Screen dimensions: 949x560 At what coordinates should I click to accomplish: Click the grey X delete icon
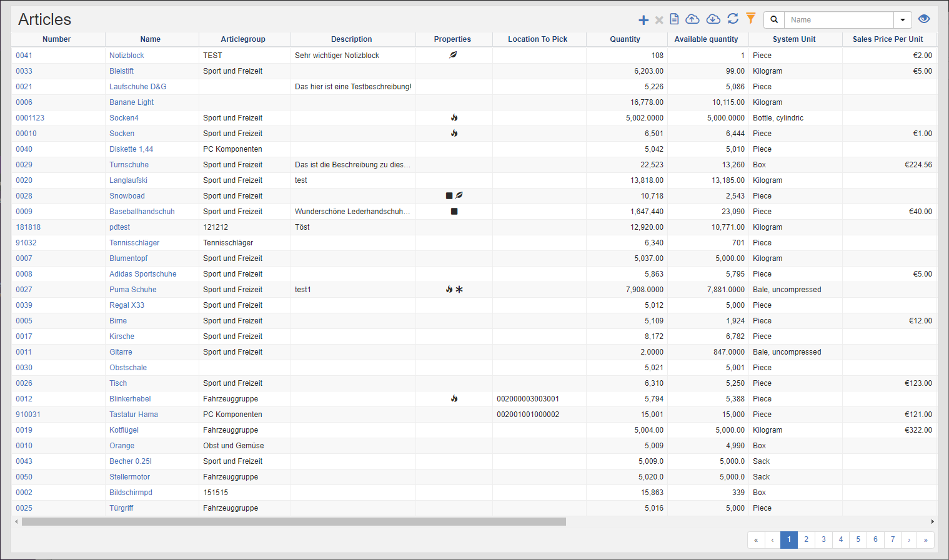pyautogui.click(x=659, y=20)
